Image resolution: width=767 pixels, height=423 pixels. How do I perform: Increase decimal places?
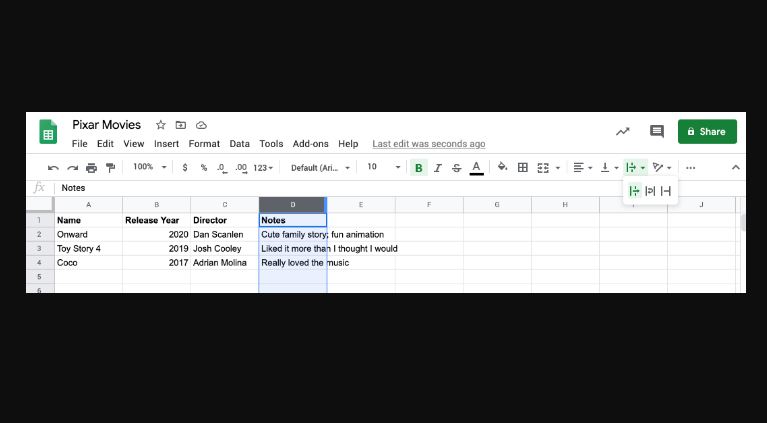[x=241, y=168]
